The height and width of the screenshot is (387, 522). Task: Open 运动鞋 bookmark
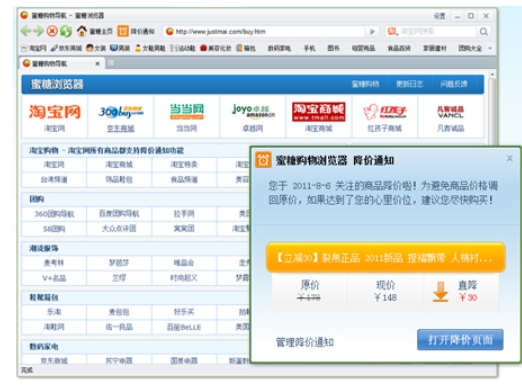tap(182, 48)
